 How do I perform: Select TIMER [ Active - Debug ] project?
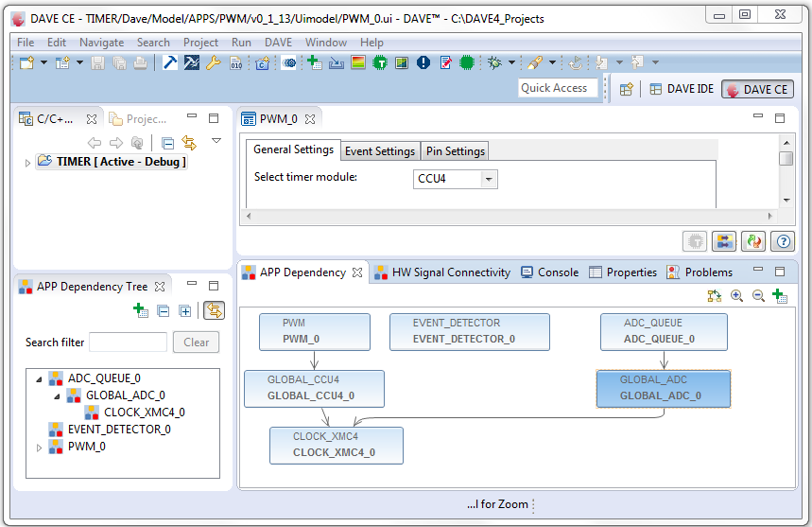(x=111, y=162)
